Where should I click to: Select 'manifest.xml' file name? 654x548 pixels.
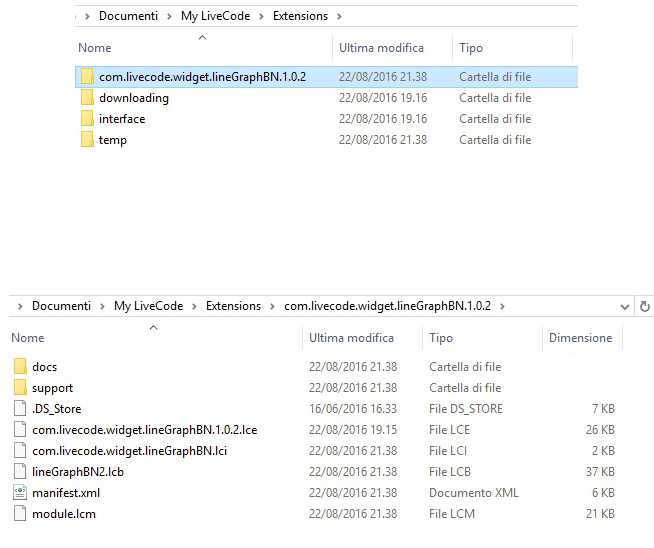tap(66, 493)
